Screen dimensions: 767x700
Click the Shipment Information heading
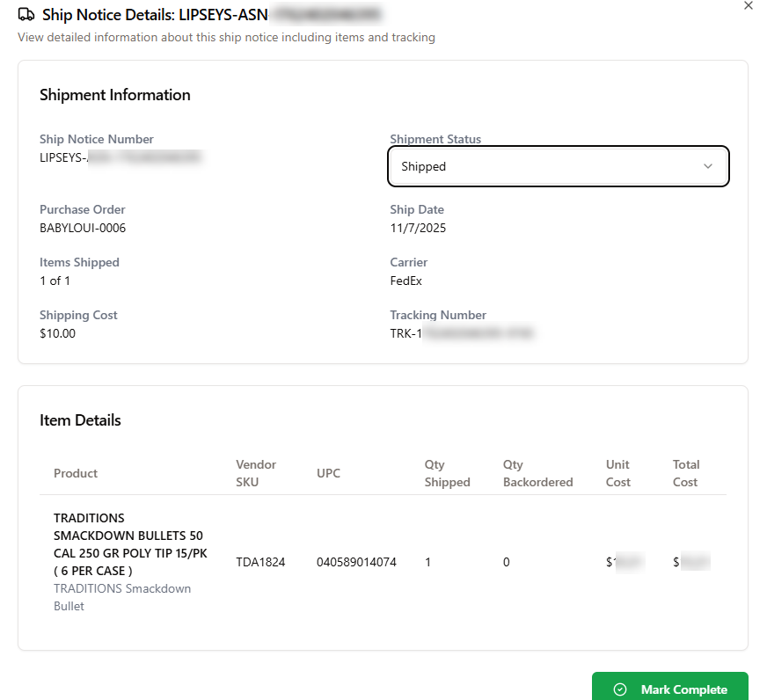[115, 95]
